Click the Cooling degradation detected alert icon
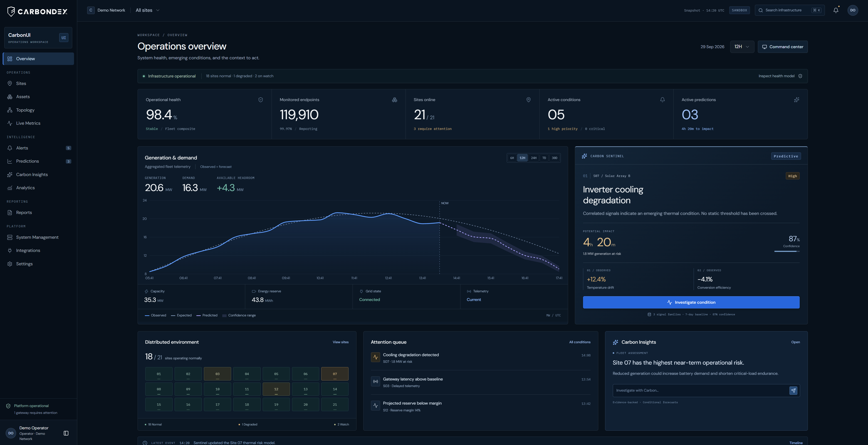This screenshot has height=445, width=868. [x=375, y=357]
